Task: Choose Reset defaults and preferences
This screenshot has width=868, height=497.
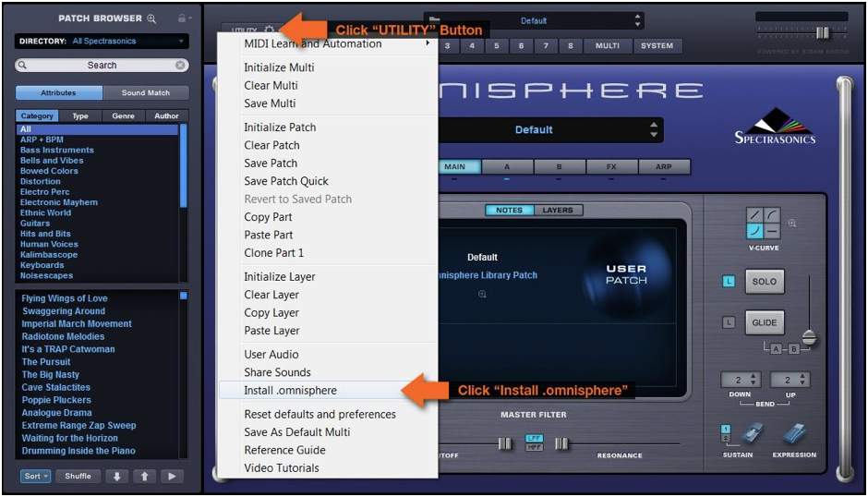Action: coord(328,415)
